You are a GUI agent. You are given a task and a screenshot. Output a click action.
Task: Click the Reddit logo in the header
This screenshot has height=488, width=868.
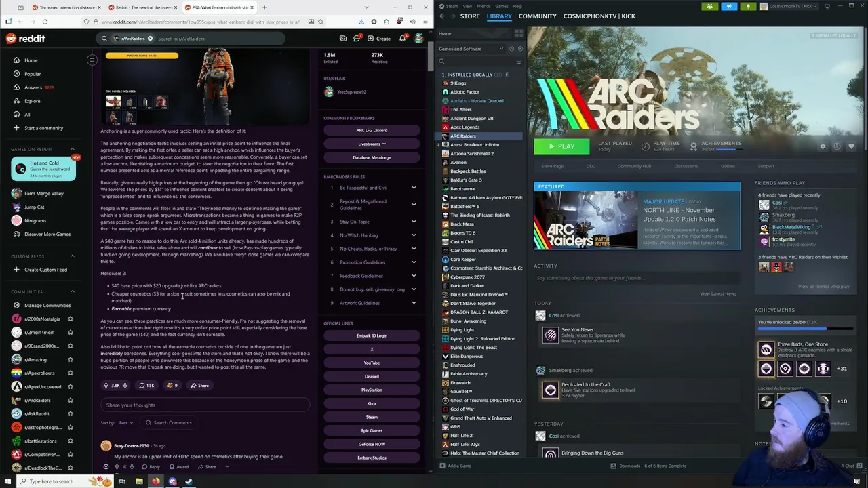point(25,39)
